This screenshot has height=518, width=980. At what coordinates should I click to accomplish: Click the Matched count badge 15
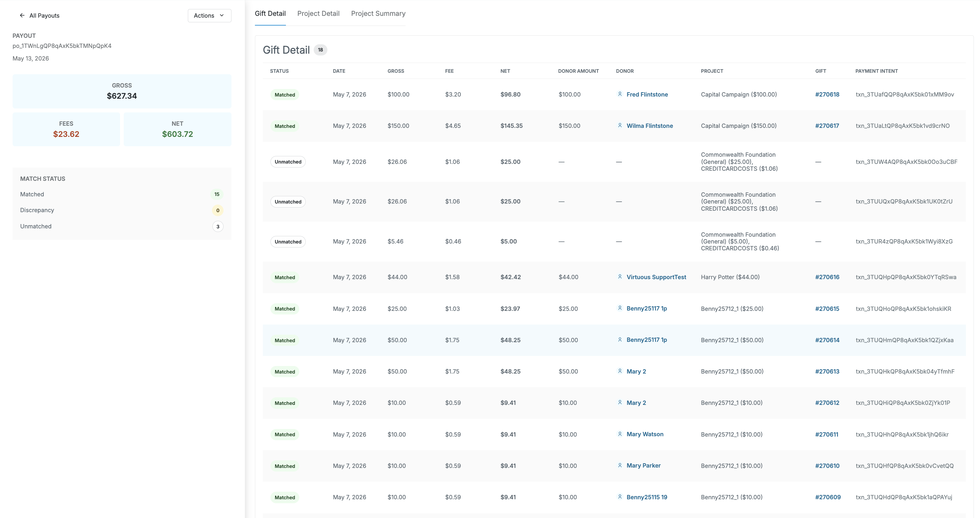217,194
